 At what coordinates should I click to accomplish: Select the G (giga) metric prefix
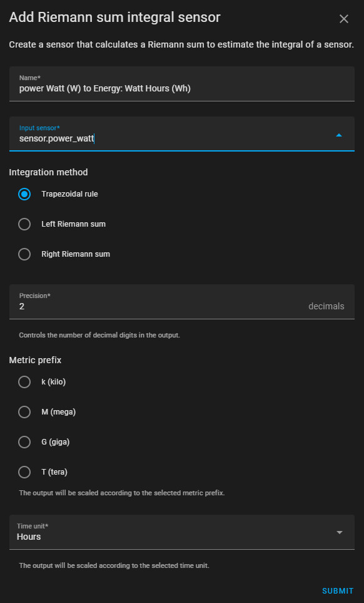coord(24,442)
